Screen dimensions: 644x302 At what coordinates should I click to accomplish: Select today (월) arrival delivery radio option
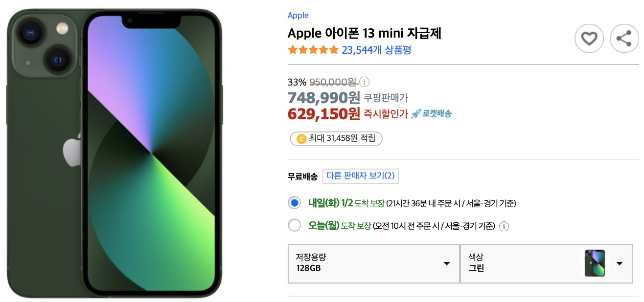294,226
